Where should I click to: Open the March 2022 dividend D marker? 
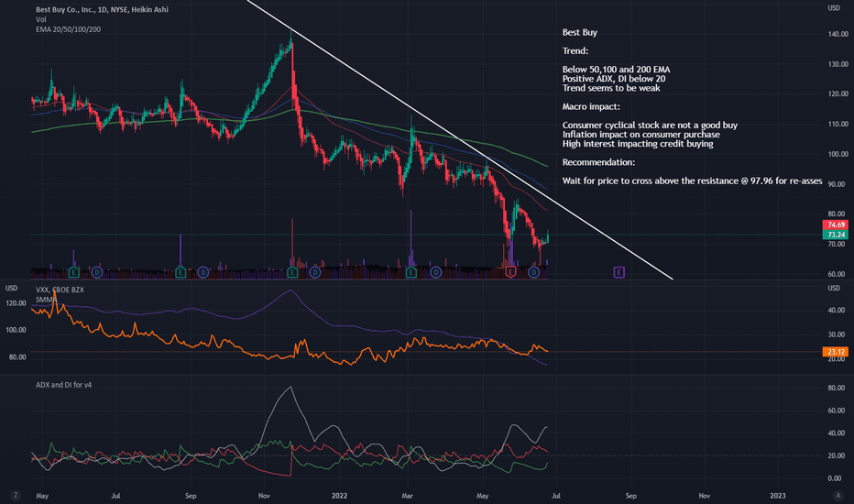[436, 272]
